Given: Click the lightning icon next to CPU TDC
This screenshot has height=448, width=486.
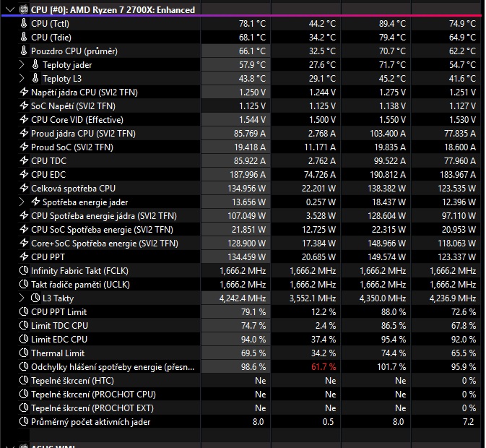Looking at the screenshot, I should pos(24,161).
